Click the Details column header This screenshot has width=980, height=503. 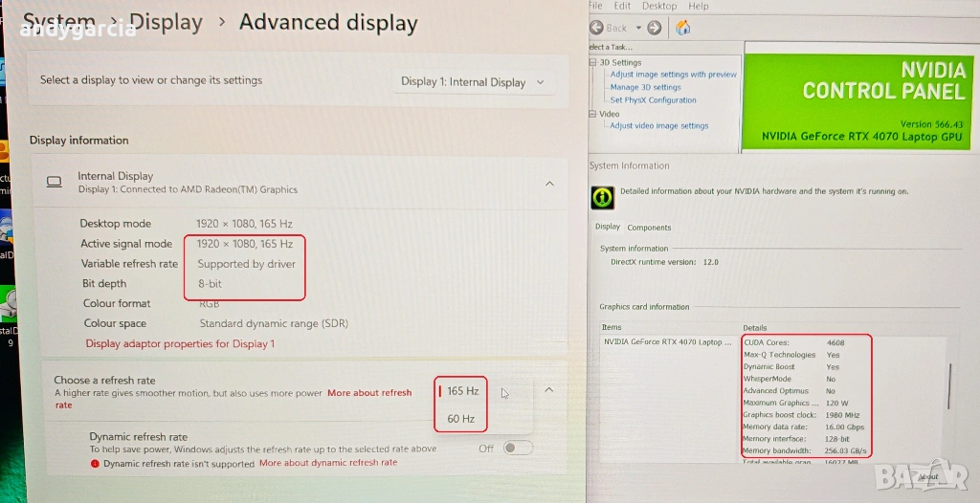coord(754,327)
